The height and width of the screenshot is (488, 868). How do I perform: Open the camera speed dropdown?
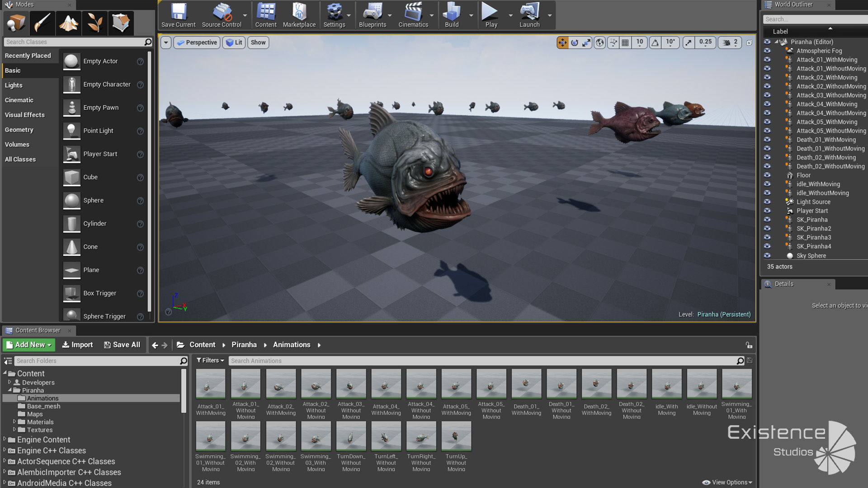[x=730, y=42]
